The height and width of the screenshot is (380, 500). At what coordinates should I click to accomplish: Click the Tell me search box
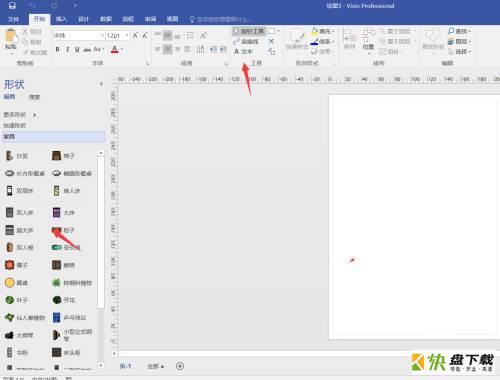(x=222, y=19)
